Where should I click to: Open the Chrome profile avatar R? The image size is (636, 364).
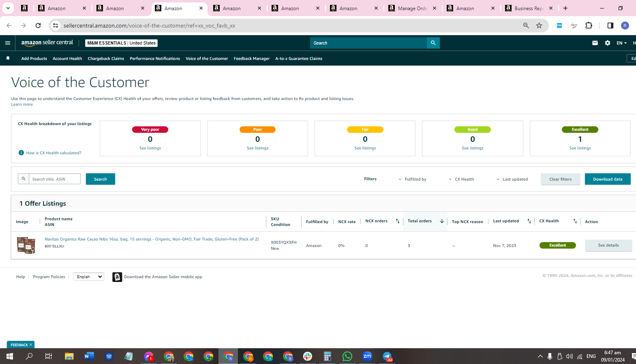coord(625,26)
